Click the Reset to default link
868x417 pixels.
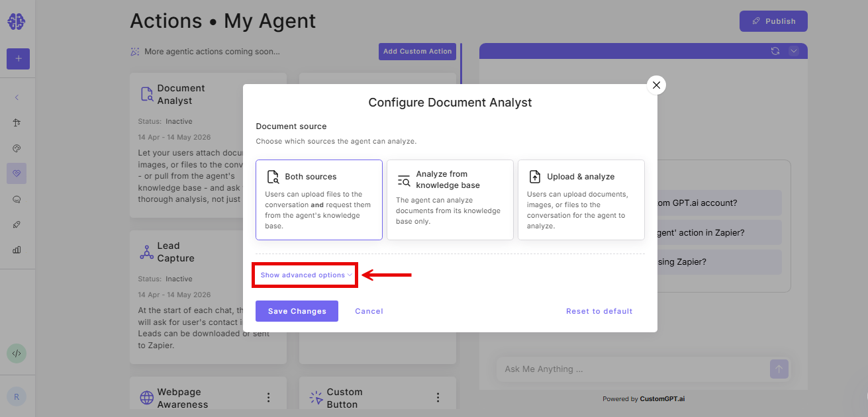point(599,311)
